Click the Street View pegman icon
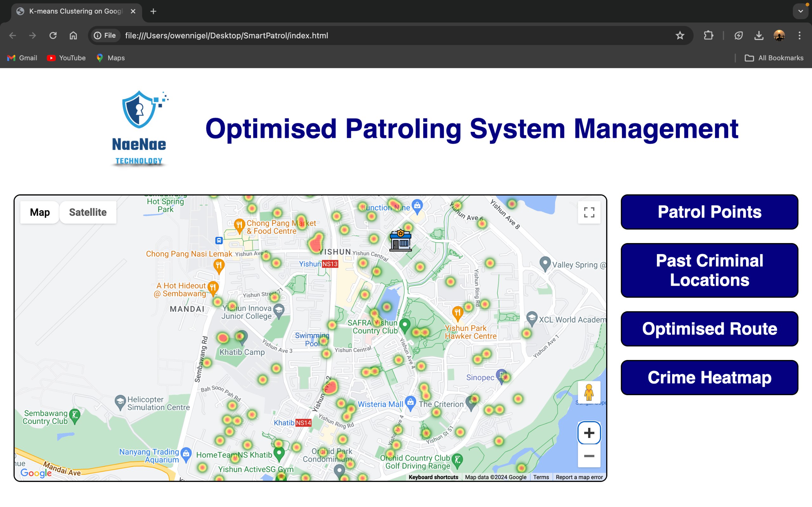Viewport: 812px width, 507px height. coord(589,392)
